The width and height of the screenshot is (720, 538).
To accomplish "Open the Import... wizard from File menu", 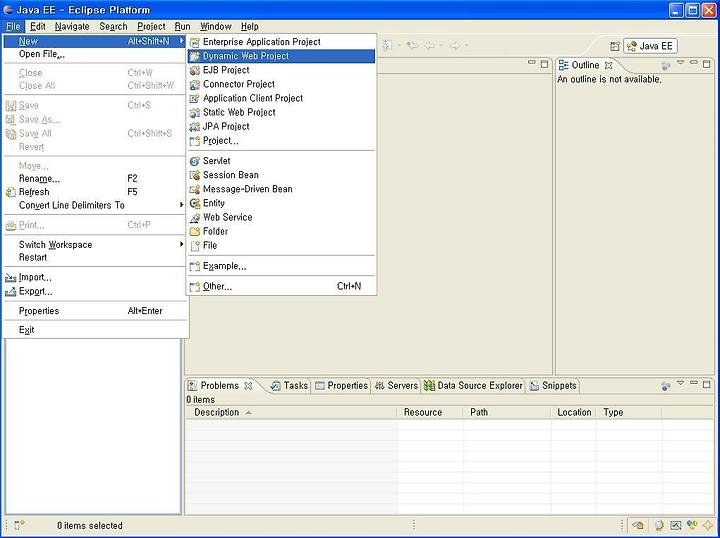I will 94,277.
